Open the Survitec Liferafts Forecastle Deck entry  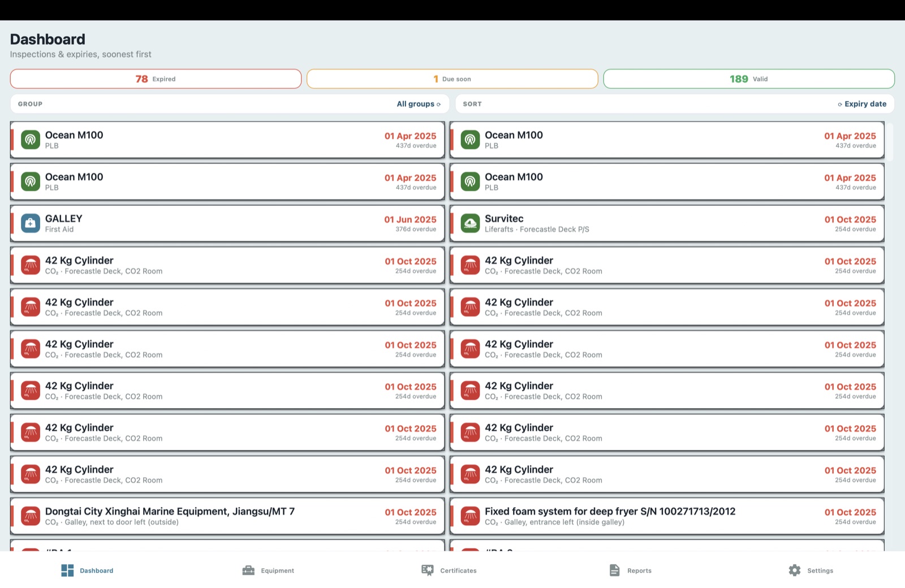click(x=667, y=223)
